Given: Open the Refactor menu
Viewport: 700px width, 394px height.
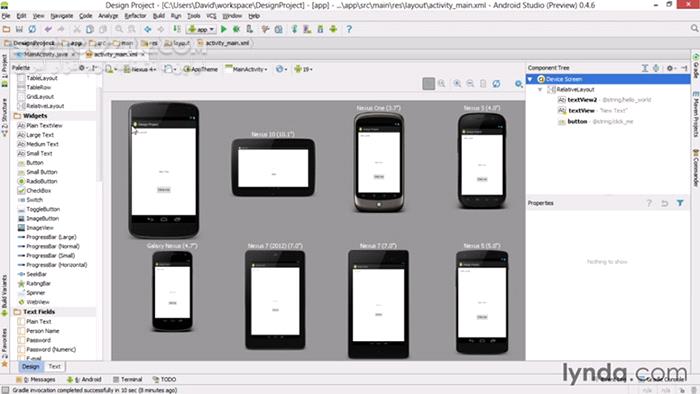Looking at the screenshot, I should [135, 16].
